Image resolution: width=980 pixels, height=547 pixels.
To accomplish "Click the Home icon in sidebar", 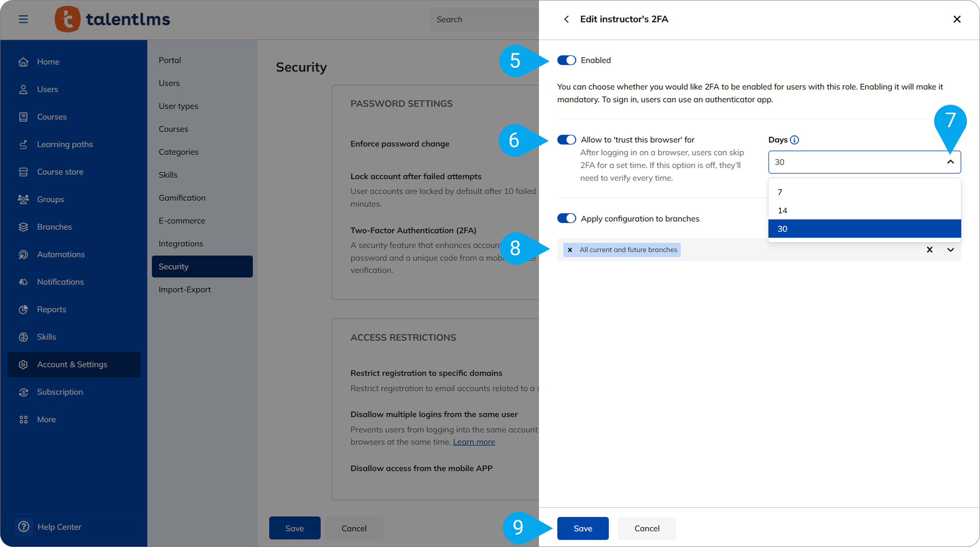I will point(23,62).
